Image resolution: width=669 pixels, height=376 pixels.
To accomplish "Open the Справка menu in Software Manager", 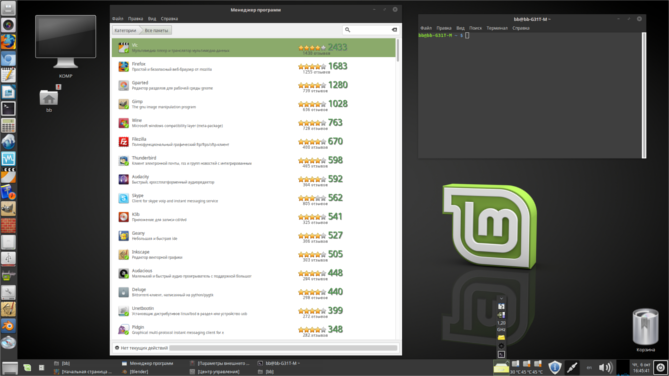I will tap(169, 19).
